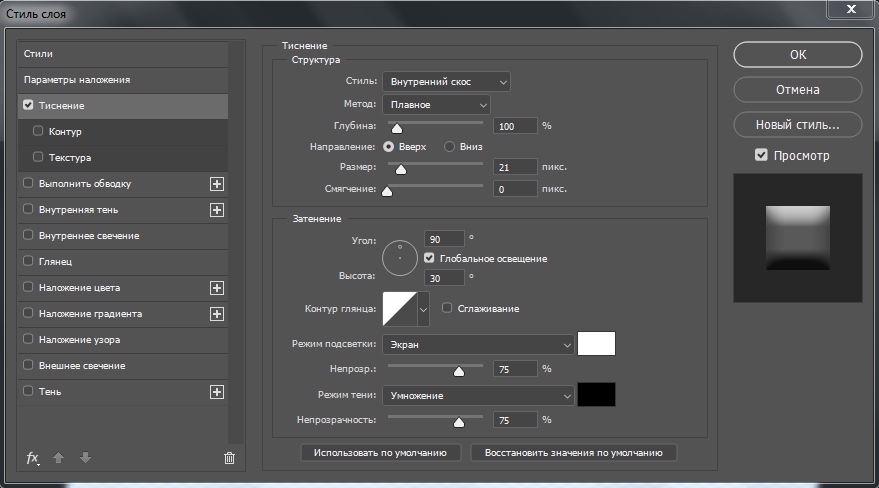Click the Контур глянца contour thumbnail
879x488 pixels.
pos(400,309)
